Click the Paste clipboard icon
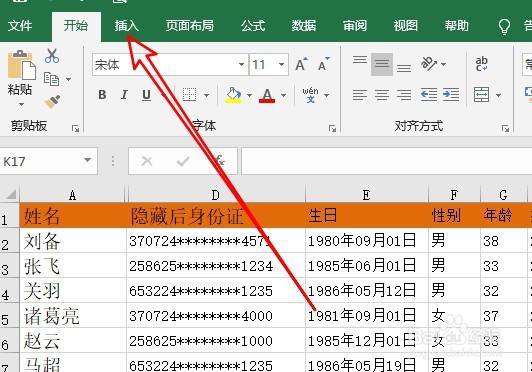This screenshot has height=372, width=532. (x=22, y=65)
